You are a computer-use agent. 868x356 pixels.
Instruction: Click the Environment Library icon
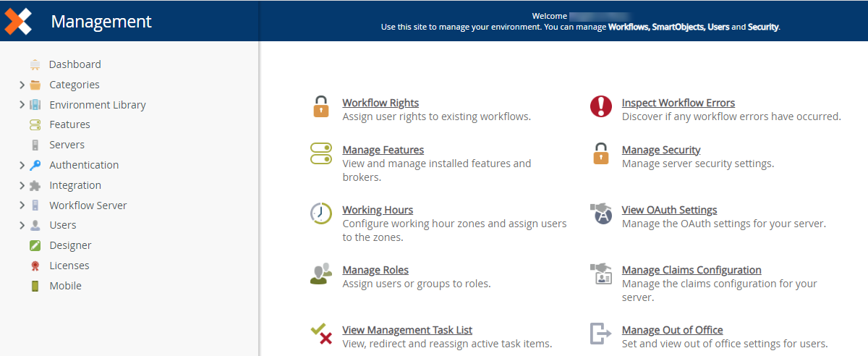click(35, 105)
